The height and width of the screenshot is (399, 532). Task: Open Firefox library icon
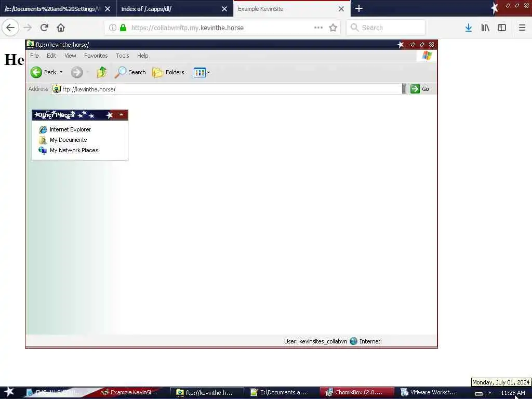click(485, 28)
